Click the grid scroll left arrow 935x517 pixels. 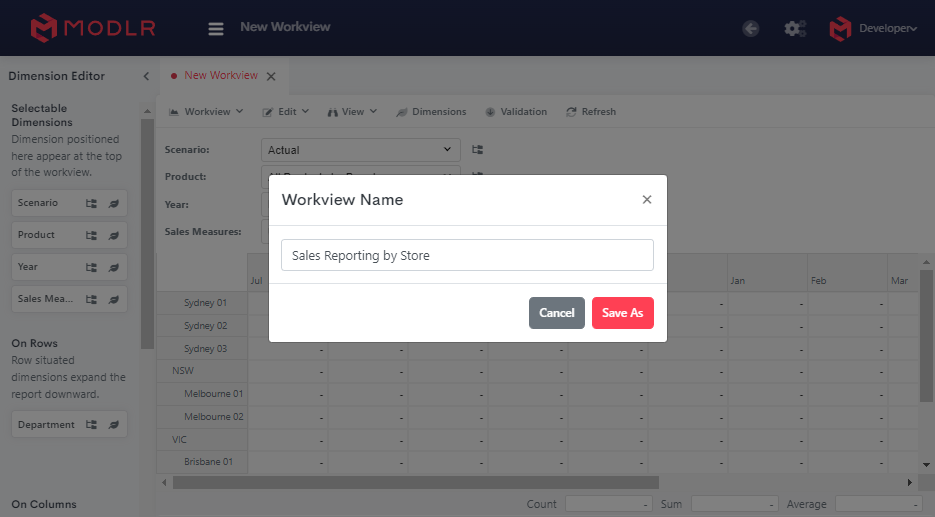[x=165, y=482]
